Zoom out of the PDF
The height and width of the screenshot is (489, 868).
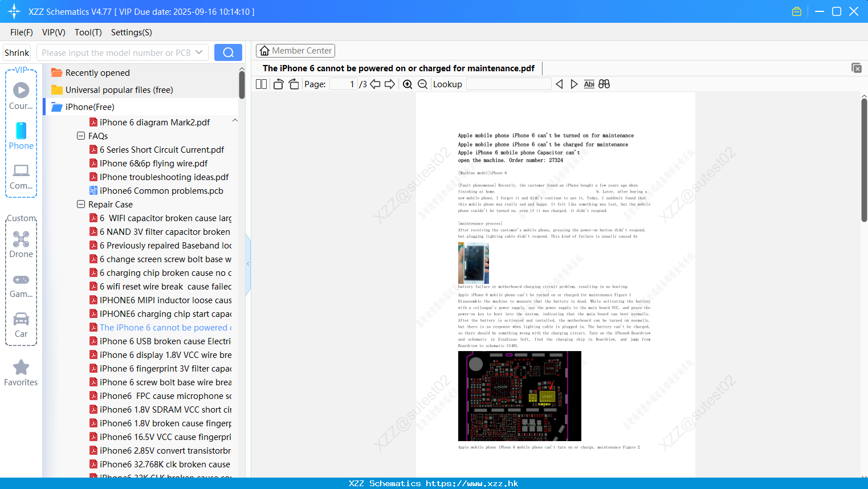pyautogui.click(x=422, y=84)
